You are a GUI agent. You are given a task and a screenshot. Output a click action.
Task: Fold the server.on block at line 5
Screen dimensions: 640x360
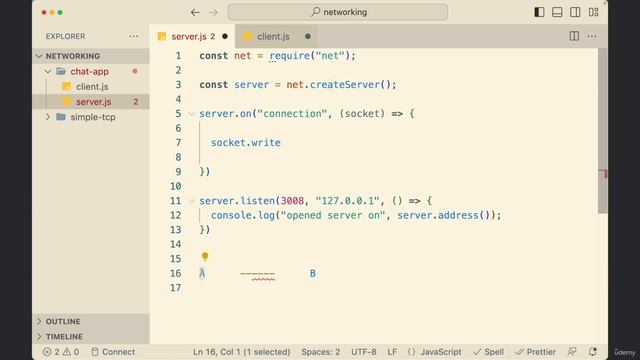(191, 114)
